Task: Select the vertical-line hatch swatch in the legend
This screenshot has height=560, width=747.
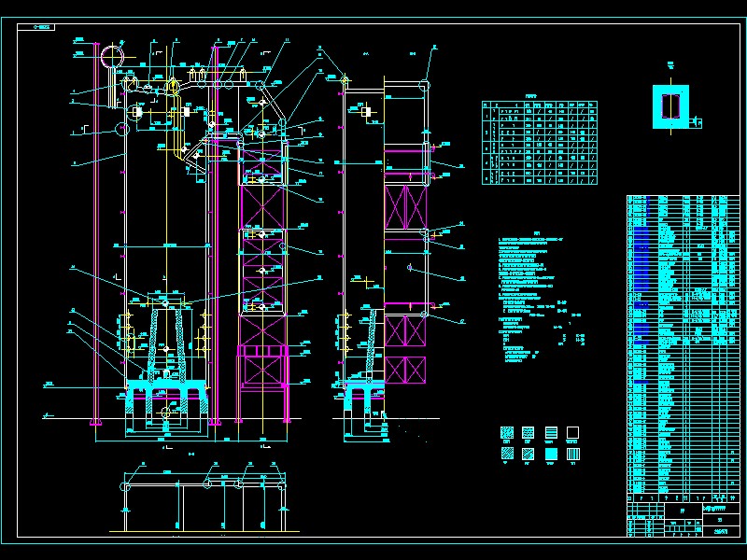Action: coord(571,453)
